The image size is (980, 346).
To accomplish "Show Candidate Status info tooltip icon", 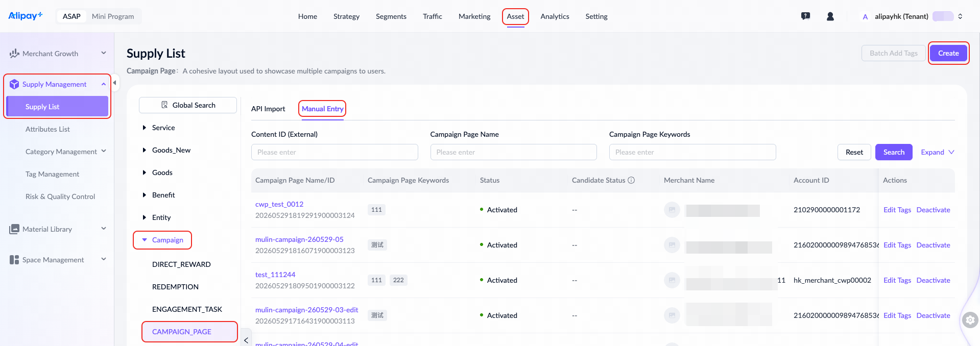I will coord(631,180).
